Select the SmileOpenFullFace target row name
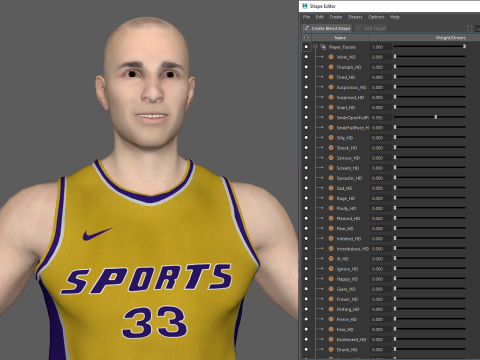The height and width of the screenshot is (360, 480). (x=353, y=118)
